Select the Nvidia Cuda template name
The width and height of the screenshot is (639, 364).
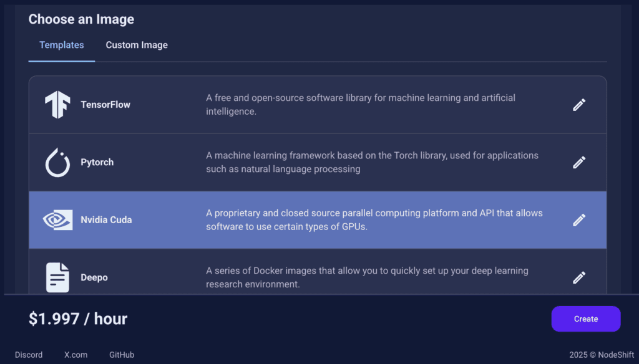[106, 220]
